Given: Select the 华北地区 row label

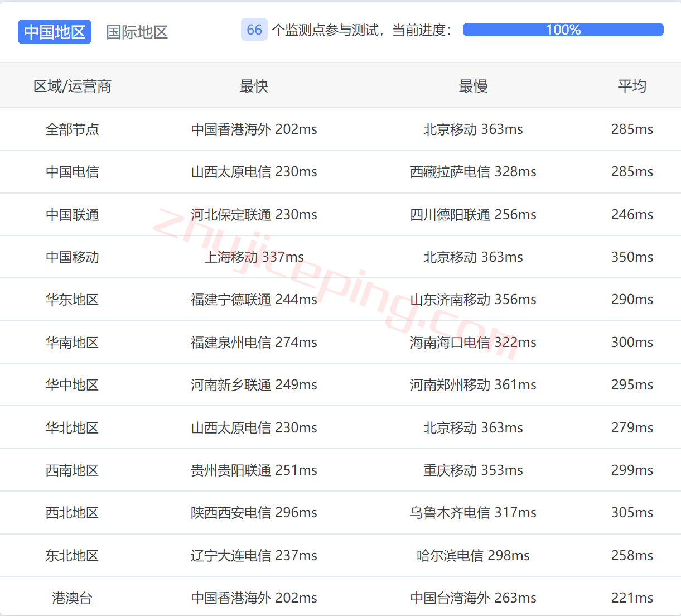Looking at the screenshot, I should pyautogui.click(x=73, y=428).
